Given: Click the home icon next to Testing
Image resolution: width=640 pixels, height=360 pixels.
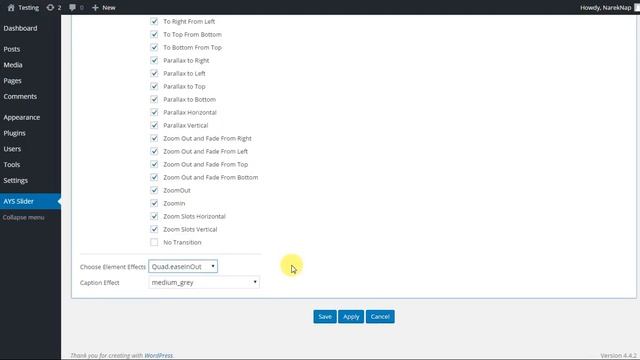Looking at the screenshot, I should [11, 7].
